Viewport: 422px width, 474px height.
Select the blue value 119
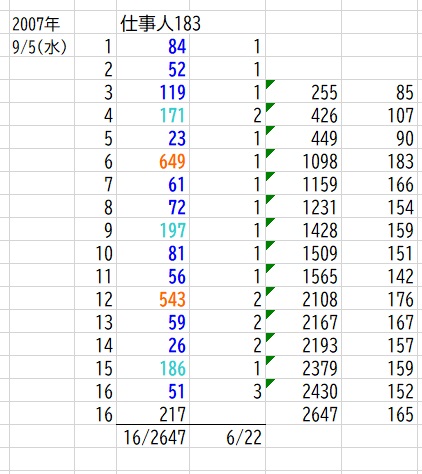click(x=172, y=93)
